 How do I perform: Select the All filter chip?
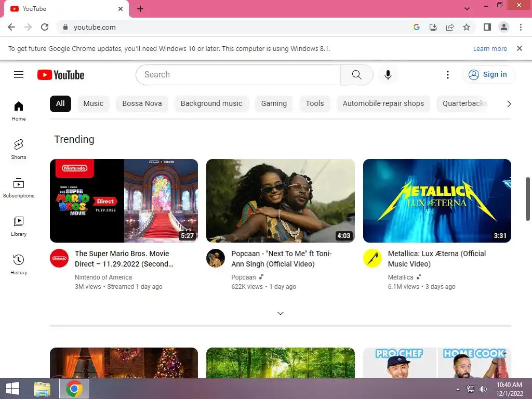coord(60,104)
